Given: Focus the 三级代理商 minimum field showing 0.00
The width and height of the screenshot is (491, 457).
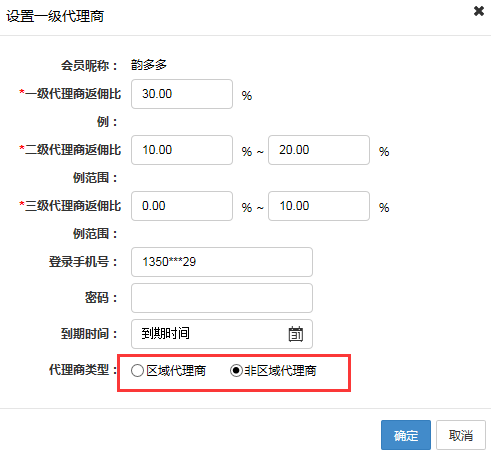Looking at the screenshot, I should [x=182, y=206].
